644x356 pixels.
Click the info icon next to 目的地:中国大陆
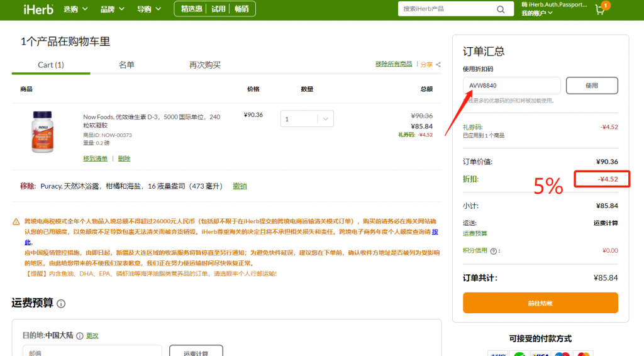80,336
